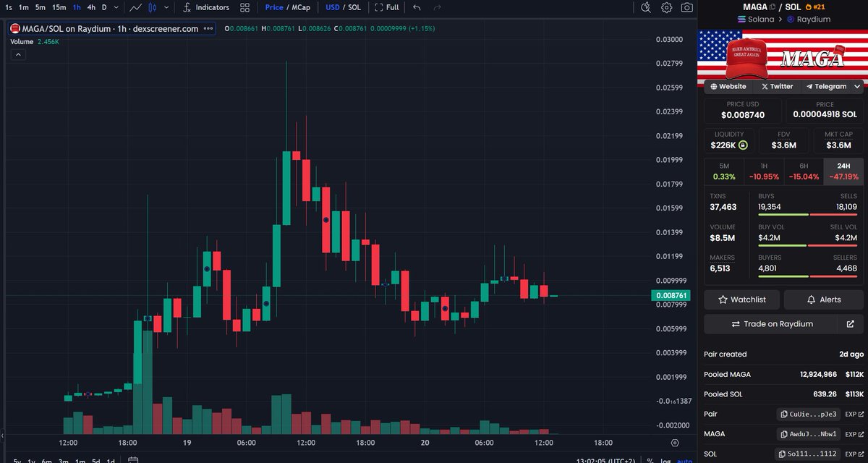Create price Alerts for pair

pos(824,300)
